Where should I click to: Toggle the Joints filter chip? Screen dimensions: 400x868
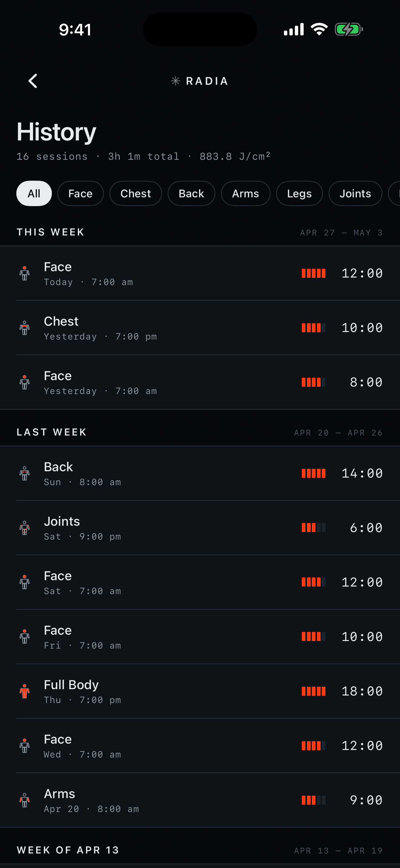(x=355, y=193)
